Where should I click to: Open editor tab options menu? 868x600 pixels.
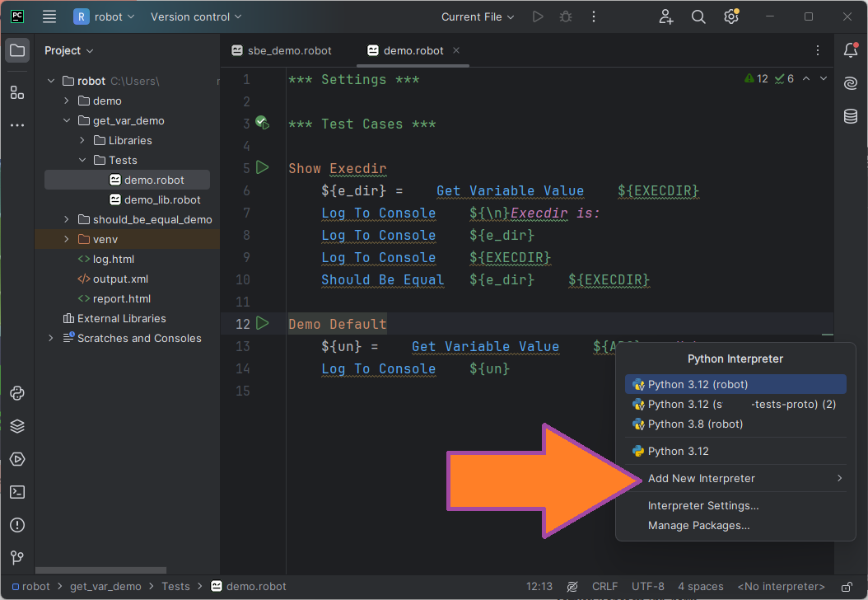pyautogui.click(x=818, y=50)
